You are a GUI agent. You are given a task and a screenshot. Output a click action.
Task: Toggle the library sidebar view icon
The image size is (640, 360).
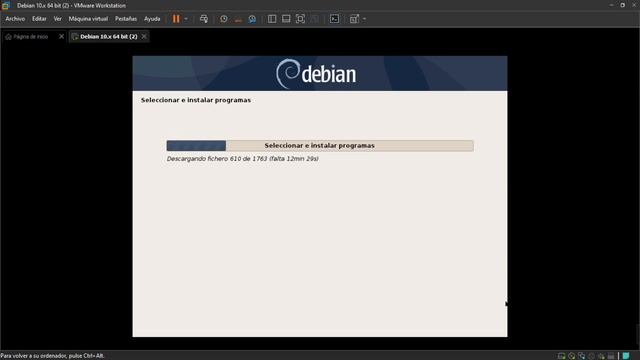point(272,19)
